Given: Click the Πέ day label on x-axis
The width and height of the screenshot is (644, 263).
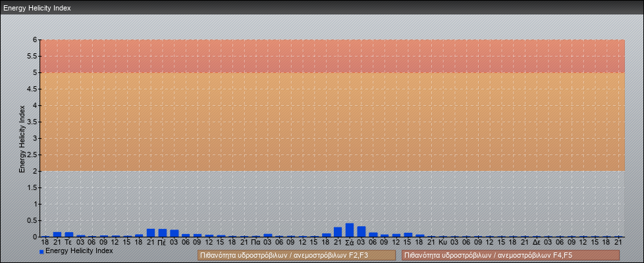Looking at the screenshot, I should click(x=162, y=243).
